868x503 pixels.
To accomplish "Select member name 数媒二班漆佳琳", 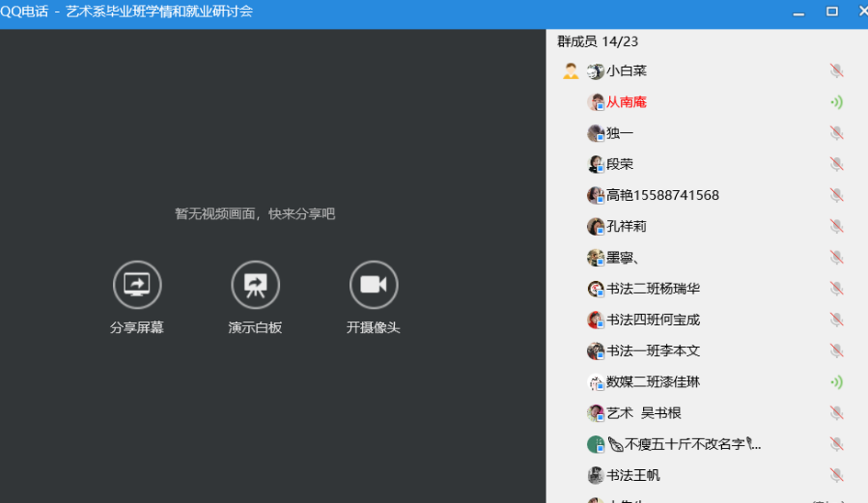I will pos(653,382).
